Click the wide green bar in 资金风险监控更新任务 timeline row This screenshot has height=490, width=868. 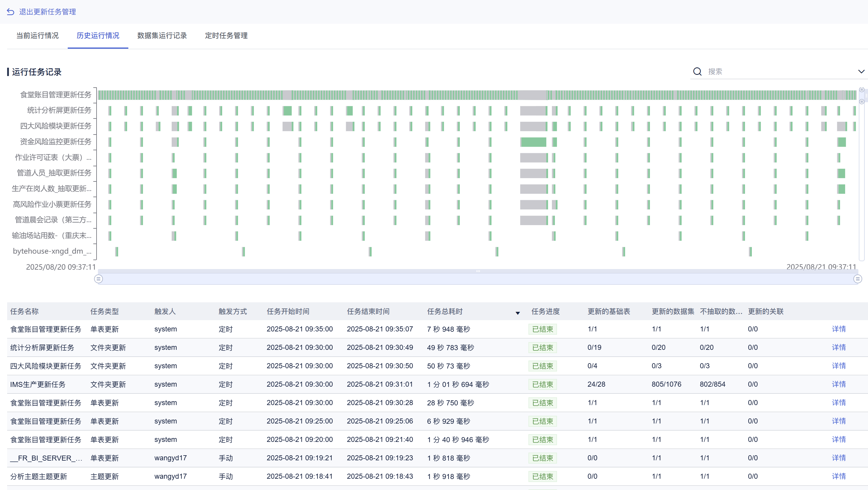534,142
